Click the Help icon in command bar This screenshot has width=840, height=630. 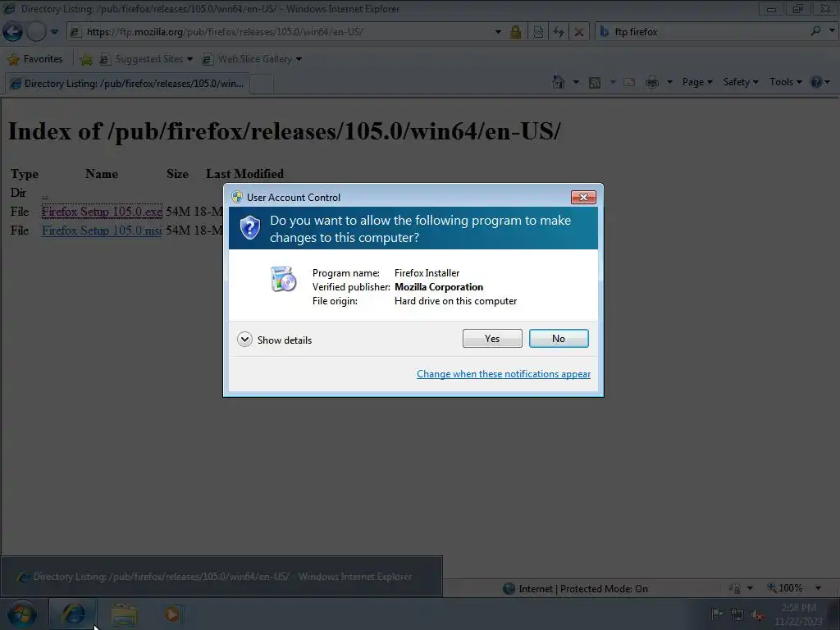pyautogui.click(x=816, y=82)
